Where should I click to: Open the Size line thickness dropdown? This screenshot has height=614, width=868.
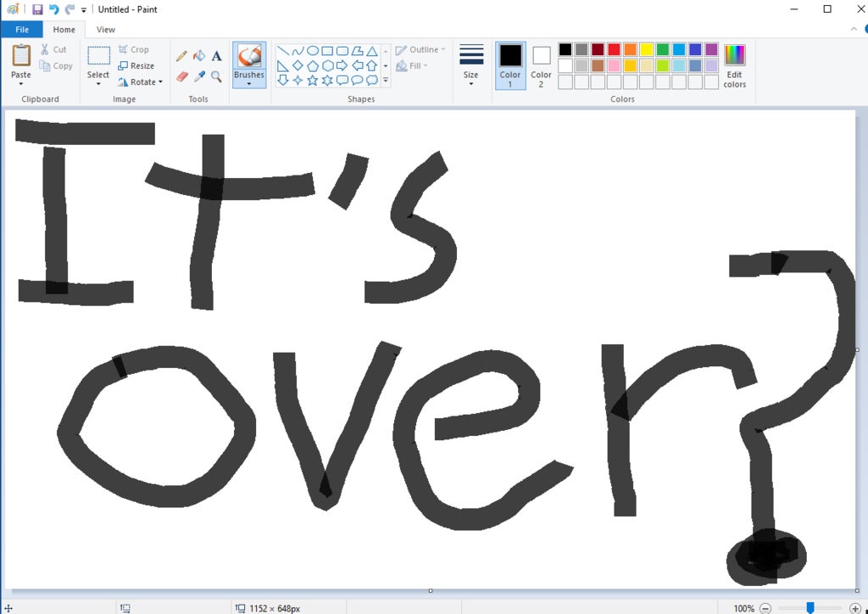471,64
